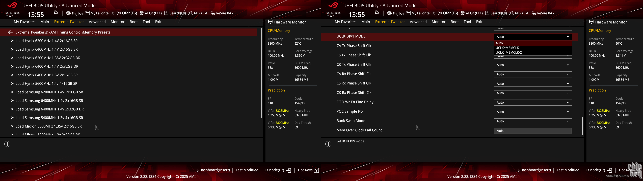Switch to EzMode(F7) in right window

pyautogui.click(x=599, y=170)
